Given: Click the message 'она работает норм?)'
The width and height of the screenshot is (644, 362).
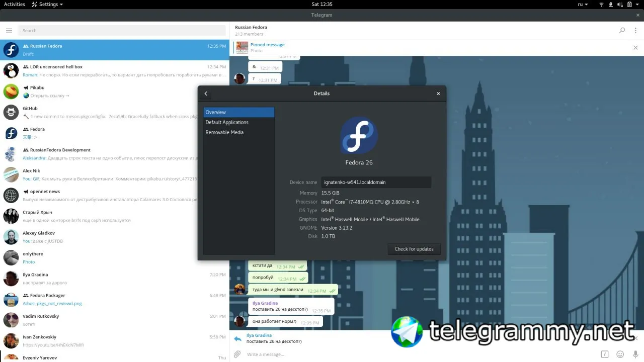Looking at the screenshot, I should 285,322.
